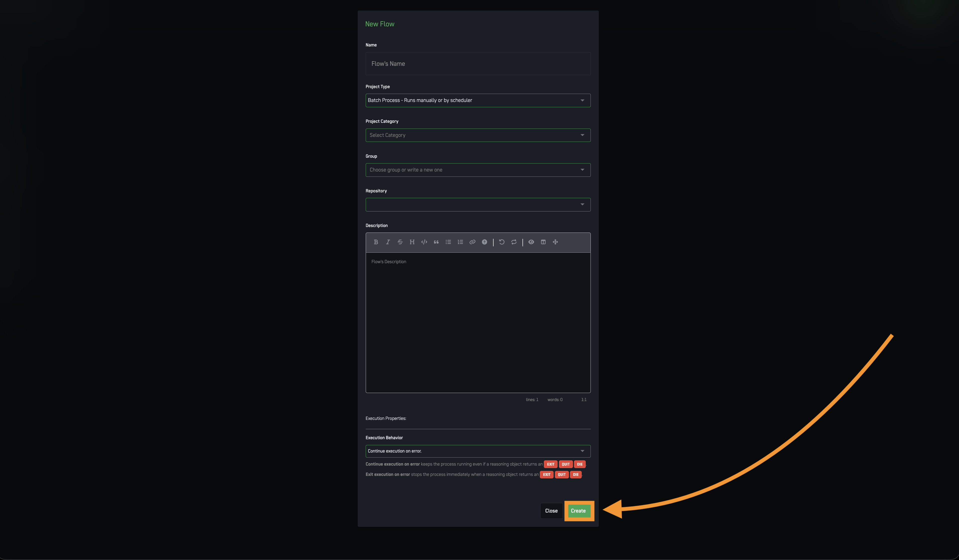Image resolution: width=959 pixels, height=560 pixels.
Task: Click QUIT badge in "Continue execution on error" line
Action: point(566,465)
